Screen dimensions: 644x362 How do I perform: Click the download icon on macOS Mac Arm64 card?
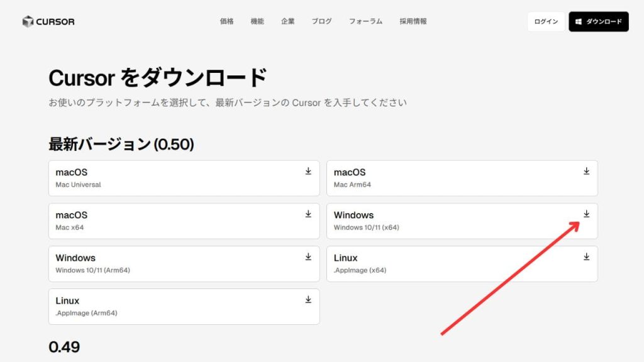(x=587, y=171)
